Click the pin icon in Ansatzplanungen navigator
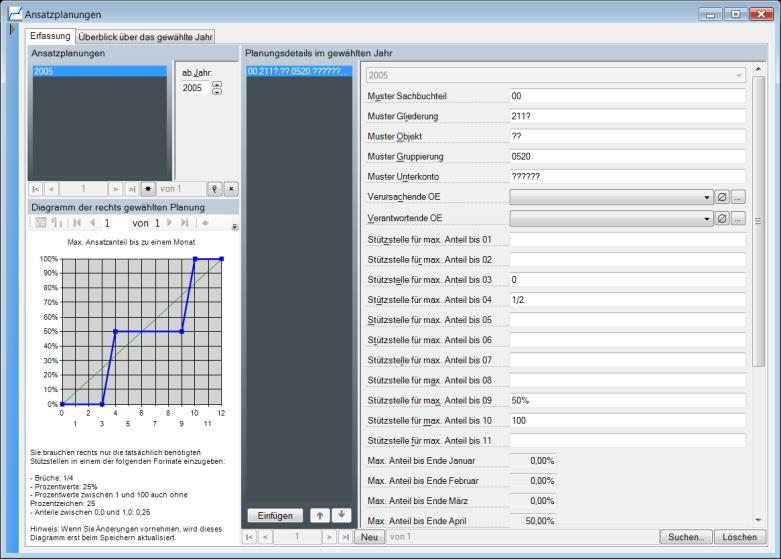The image size is (781, 559). 215,189
